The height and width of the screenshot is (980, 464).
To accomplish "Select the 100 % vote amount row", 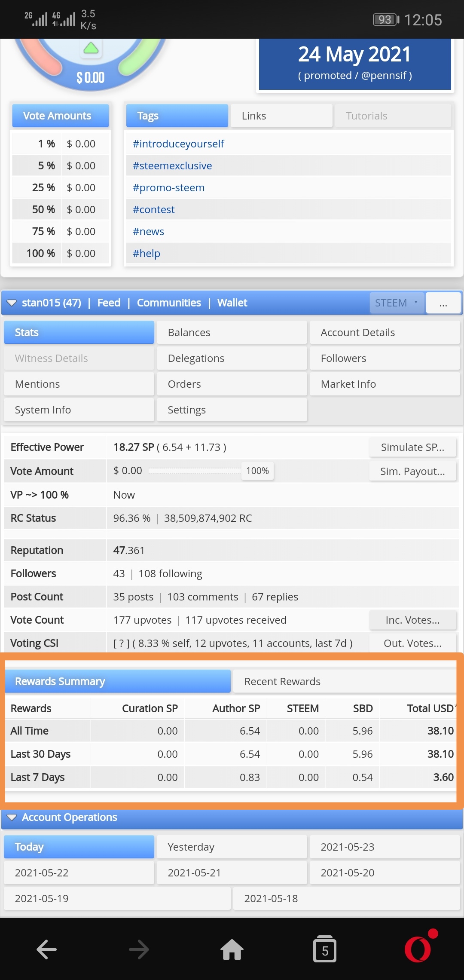I will [x=60, y=253].
